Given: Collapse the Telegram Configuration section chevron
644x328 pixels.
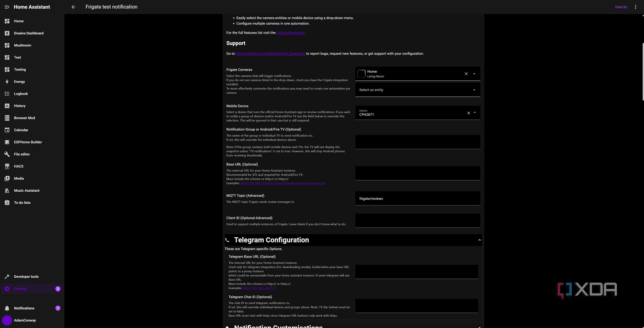Looking at the screenshot, I should [x=480, y=240].
